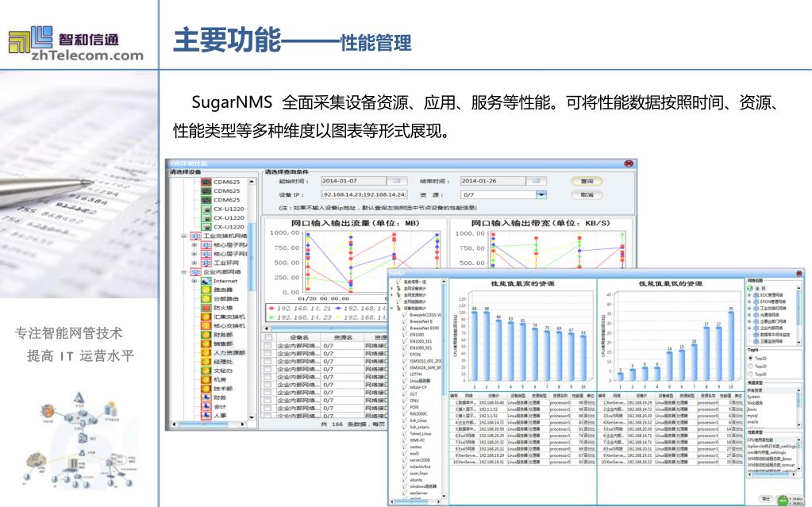Click the 取消 cancel button

[x=587, y=194]
